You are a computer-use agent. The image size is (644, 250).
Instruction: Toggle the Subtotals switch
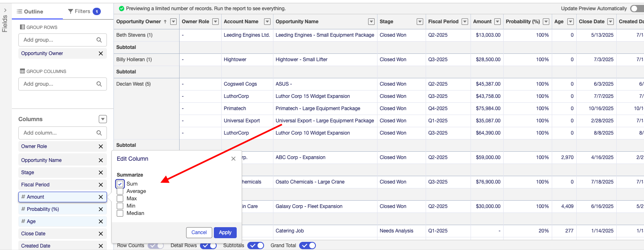pos(255,246)
